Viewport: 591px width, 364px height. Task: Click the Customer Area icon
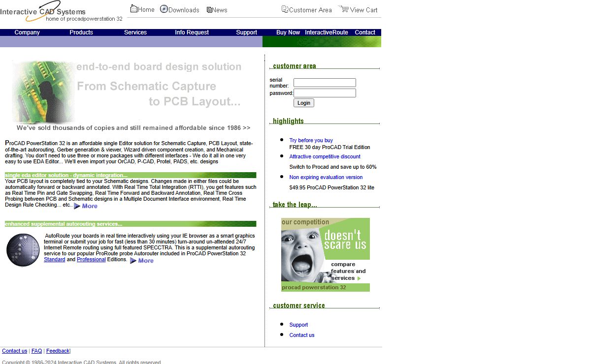click(x=285, y=9)
